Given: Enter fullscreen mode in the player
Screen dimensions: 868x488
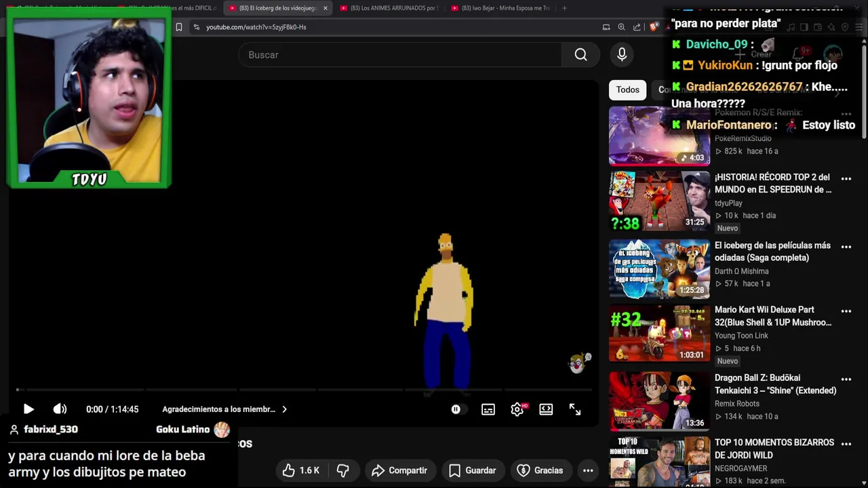Looking at the screenshot, I should [575, 409].
